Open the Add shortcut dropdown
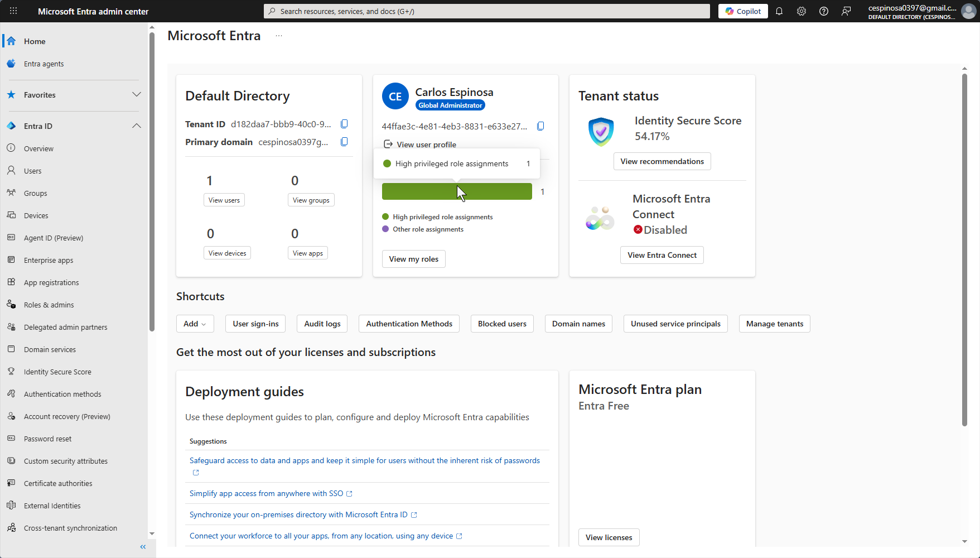 pyautogui.click(x=195, y=324)
